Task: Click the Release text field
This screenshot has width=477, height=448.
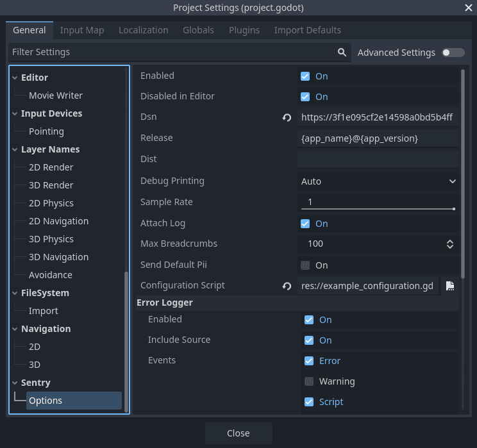Action: pyautogui.click(x=378, y=138)
